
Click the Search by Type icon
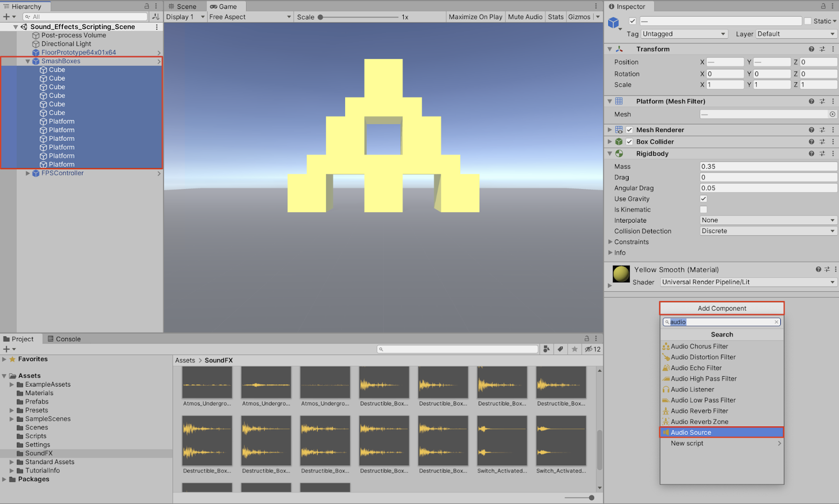(x=546, y=349)
